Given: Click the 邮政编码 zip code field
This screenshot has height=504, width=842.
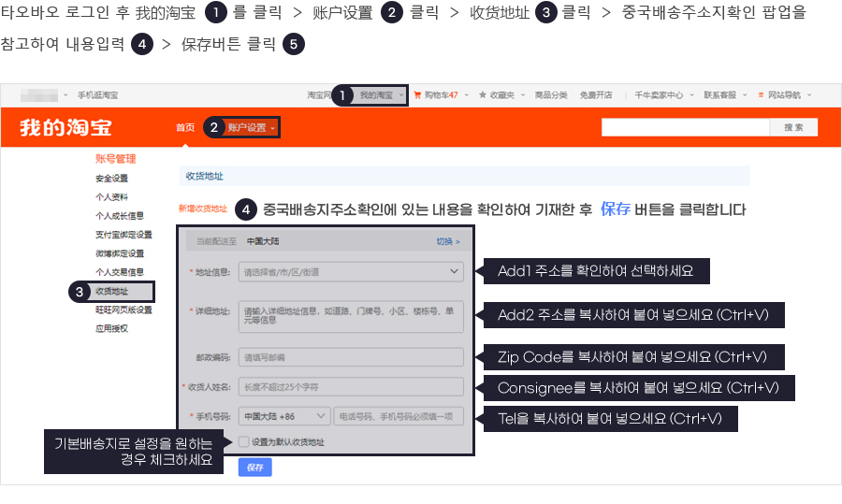Looking at the screenshot, I should click(x=351, y=357).
